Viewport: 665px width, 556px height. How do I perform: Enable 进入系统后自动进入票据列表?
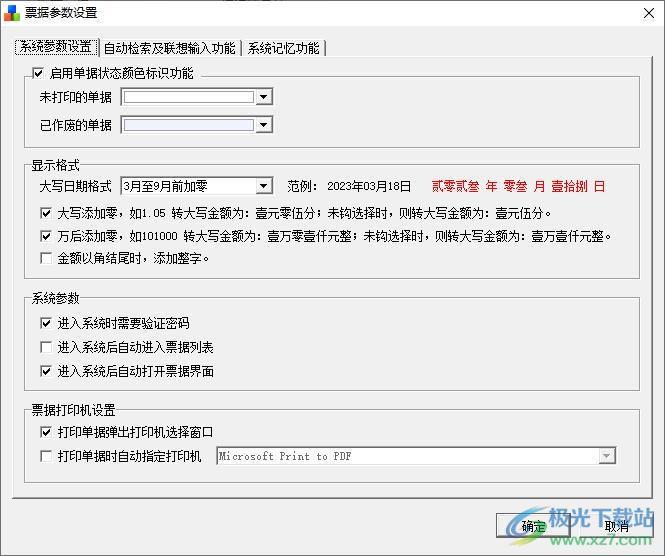46,347
